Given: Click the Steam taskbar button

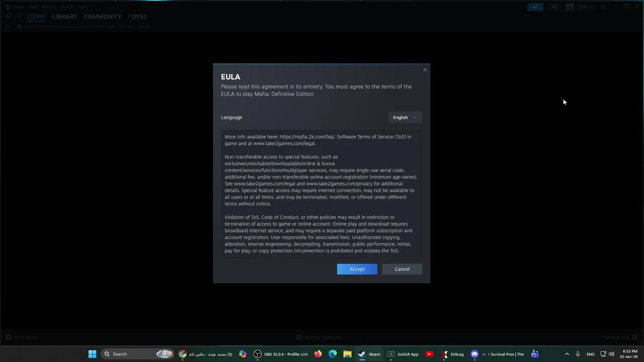Looking at the screenshot, I should pyautogui.click(x=369, y=354).
